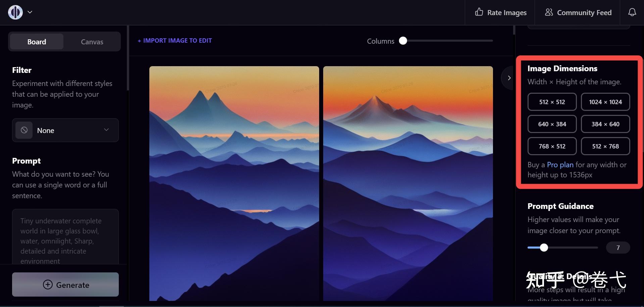Open the notifications bell
The height and width of the screenshot is (307, 644).
pyautogui.click(x=632, y=12)
